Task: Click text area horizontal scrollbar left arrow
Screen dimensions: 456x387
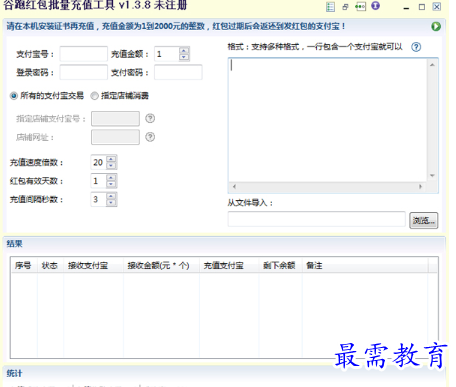Action: (234, 187)
